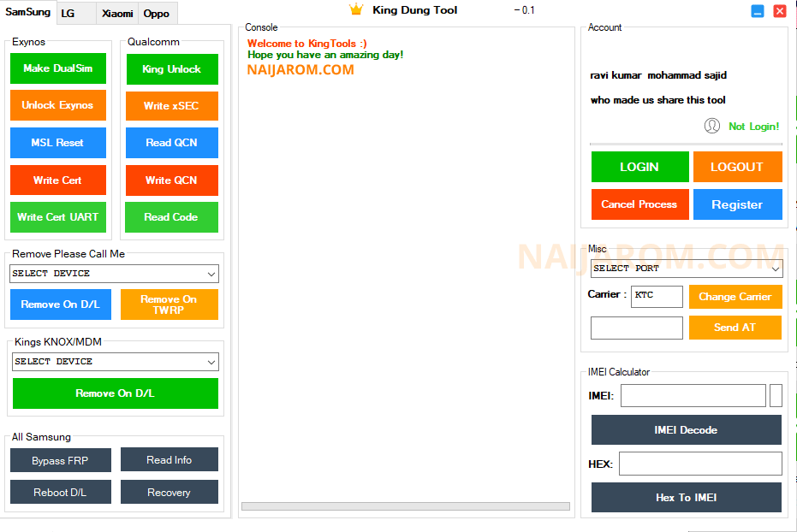Click the Hope you have an amazing day line
Viewport: 797px width, 532px height.
pos(325,55)
